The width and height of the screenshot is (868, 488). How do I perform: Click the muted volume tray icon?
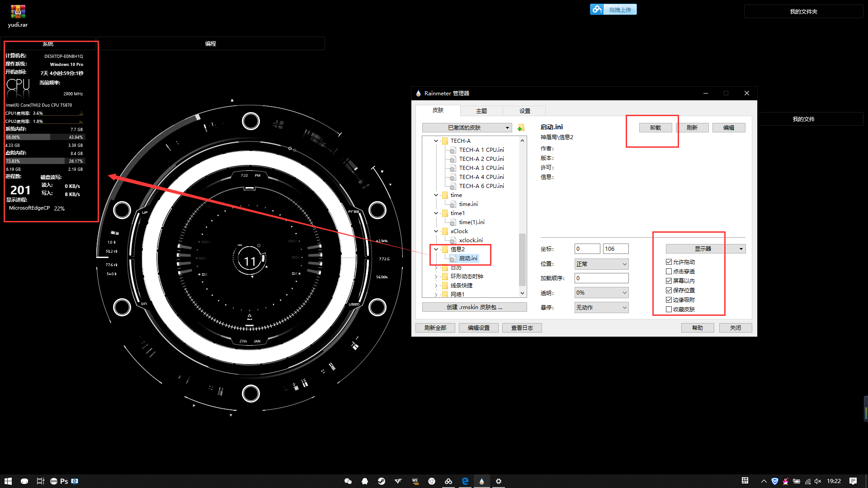[818, 481]
